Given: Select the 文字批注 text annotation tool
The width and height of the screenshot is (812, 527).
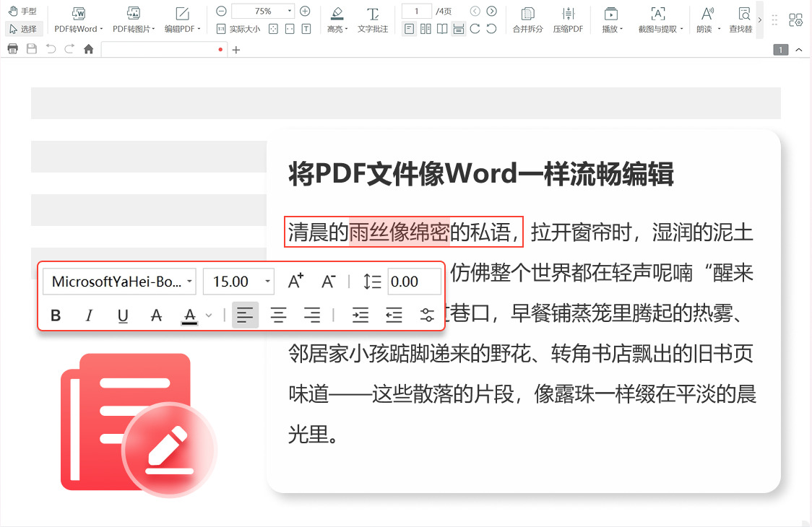Looking at the screenshot, I should click(372, 20).
